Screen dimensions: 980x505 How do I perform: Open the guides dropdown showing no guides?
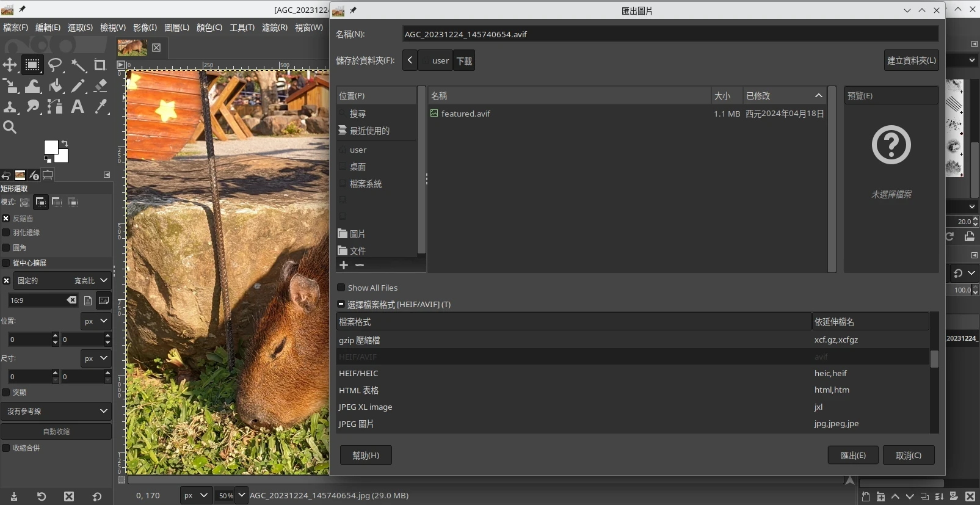(56, 412)
